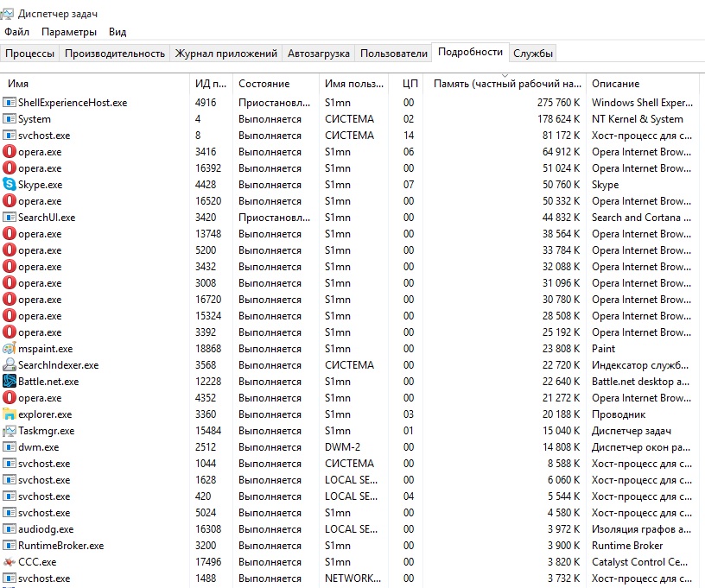Click the dwm.exe process icon
Screen dimensions: 705x588
[x=9, y=447]
